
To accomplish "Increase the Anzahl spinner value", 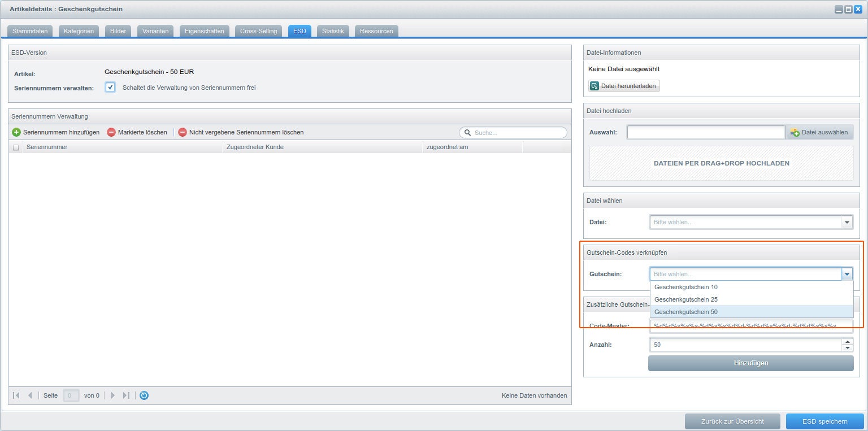I will click(x=847, y=341).
